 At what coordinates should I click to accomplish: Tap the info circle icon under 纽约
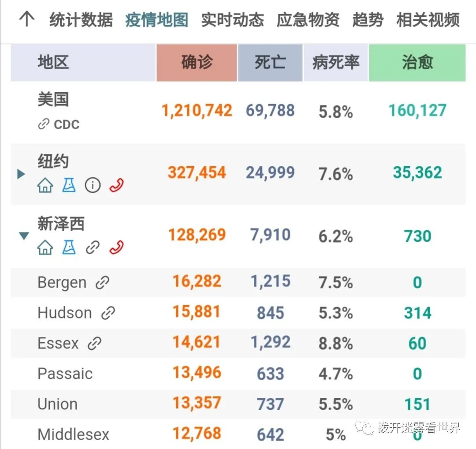(93, 186)
